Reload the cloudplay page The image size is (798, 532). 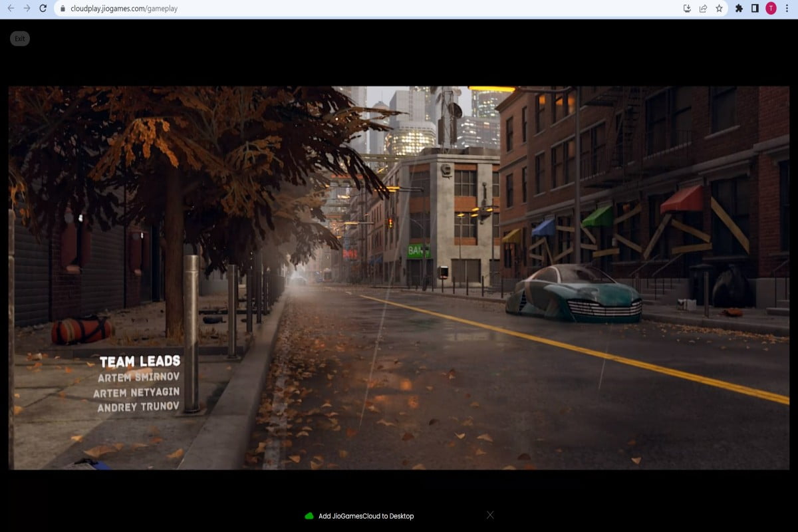pyautogui.click(x=43, y=9)
